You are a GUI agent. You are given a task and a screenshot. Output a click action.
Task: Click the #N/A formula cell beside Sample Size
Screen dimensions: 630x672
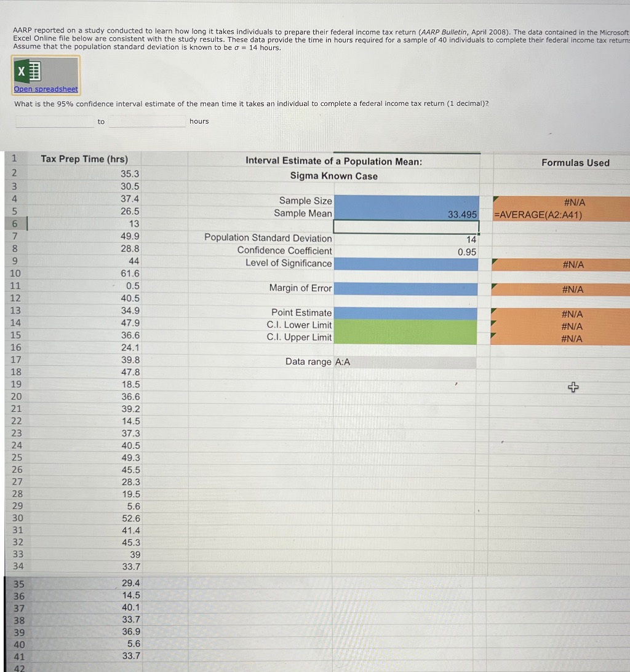[561, 202]
